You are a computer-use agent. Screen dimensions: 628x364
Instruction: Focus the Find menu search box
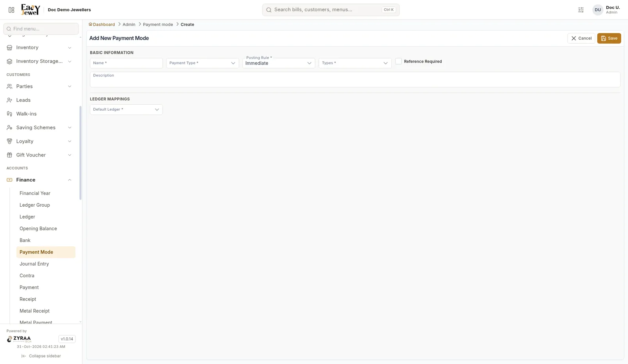[x=41, y=29]
